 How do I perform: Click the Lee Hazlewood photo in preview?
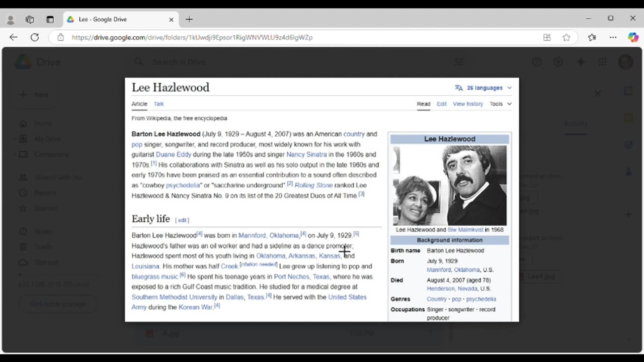click(x=450, y=186)
